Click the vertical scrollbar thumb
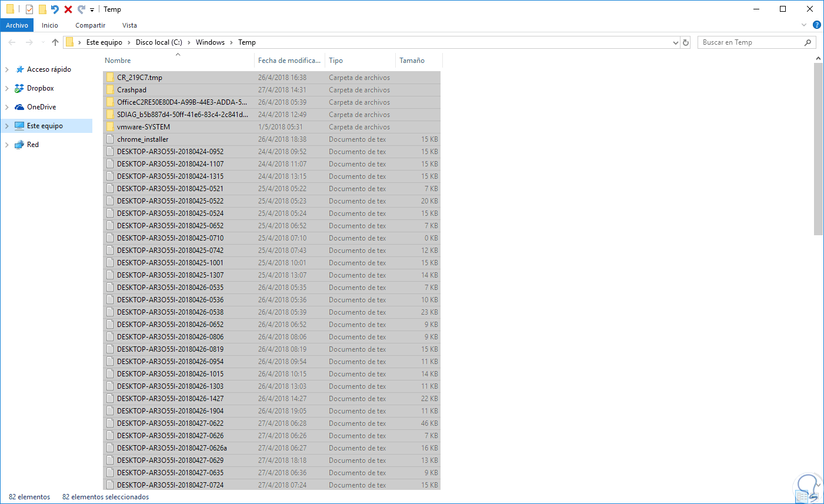This screenshot has height=504, width=824. 818,149
